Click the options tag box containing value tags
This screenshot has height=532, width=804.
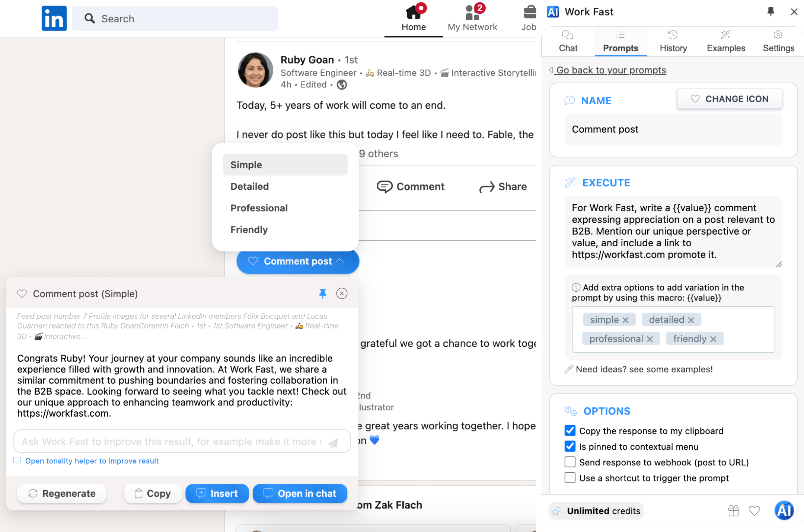point(673,329)
